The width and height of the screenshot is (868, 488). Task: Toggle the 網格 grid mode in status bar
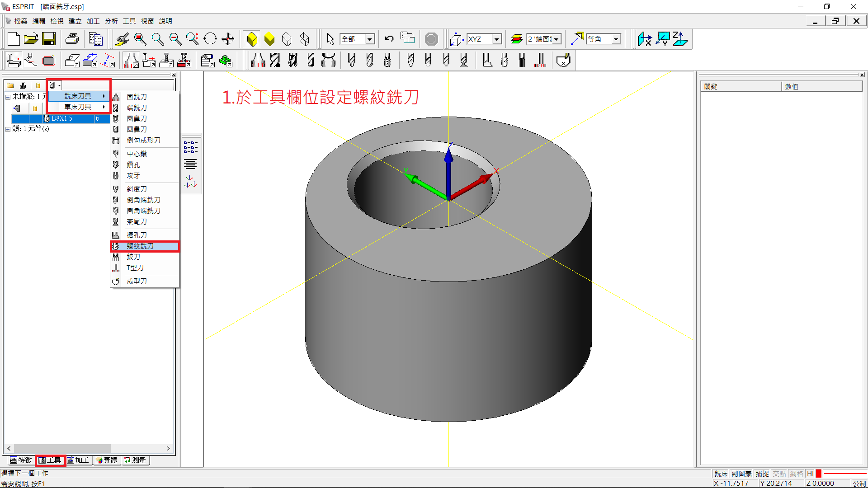796,474
